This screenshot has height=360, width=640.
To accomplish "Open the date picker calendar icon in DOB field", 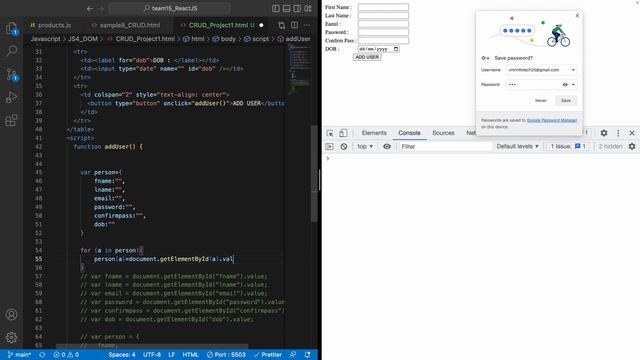I will point(396,49).
